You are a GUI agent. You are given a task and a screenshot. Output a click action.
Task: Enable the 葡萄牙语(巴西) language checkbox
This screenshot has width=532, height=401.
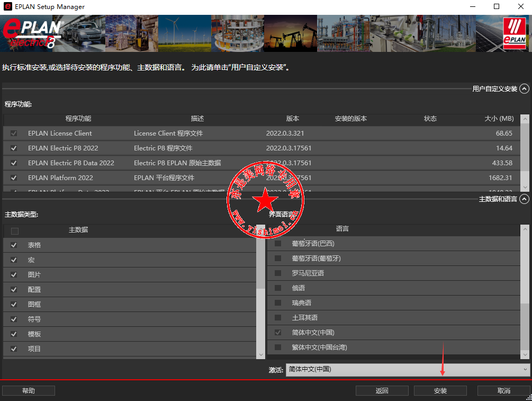(278, 244)
